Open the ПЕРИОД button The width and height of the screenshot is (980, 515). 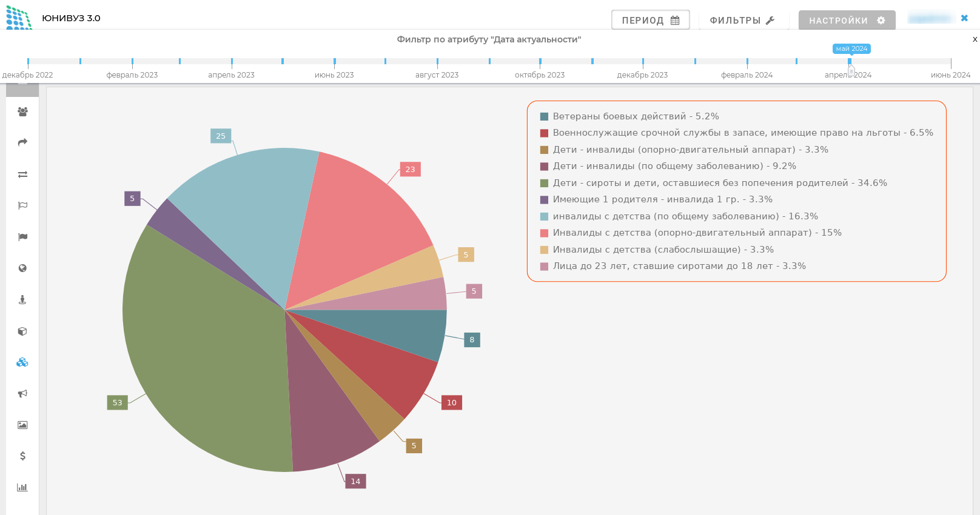pyautogui.click(x=650, y=20)
